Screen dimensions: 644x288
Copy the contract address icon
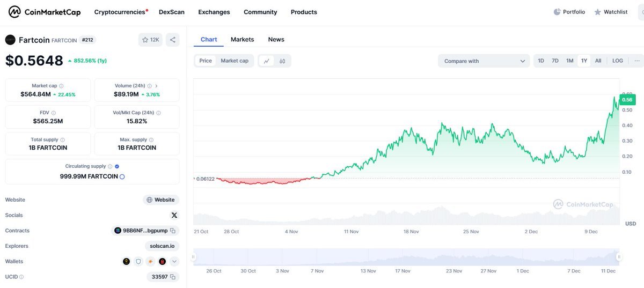pos(173,231)
